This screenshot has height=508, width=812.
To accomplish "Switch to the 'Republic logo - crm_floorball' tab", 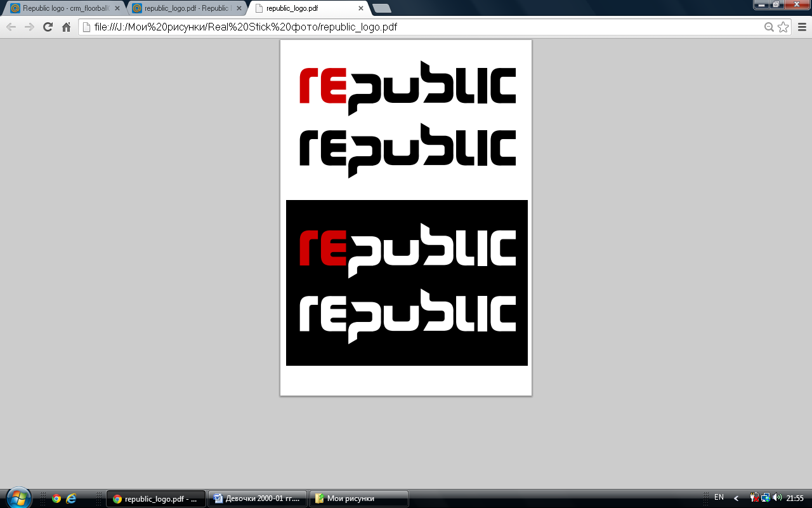I will 64,8.
